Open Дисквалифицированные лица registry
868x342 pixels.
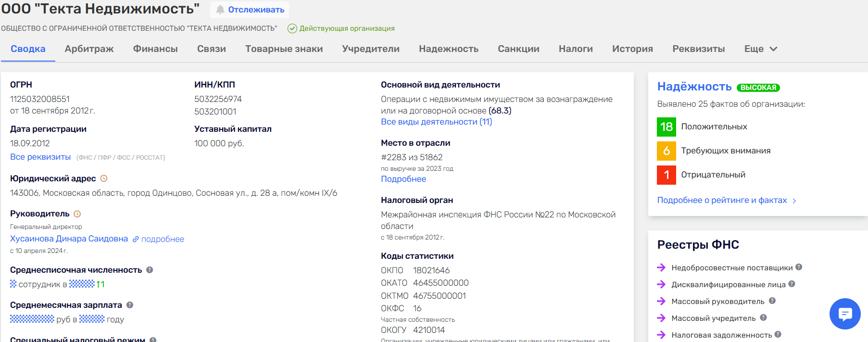click(729, 284)
